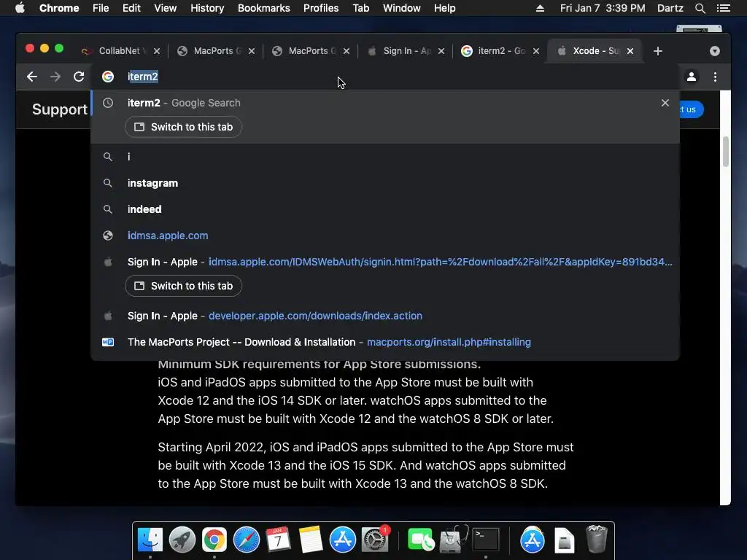Open Terminal from the Dock
The image size is (747, 560).
(x=485, y=540)
